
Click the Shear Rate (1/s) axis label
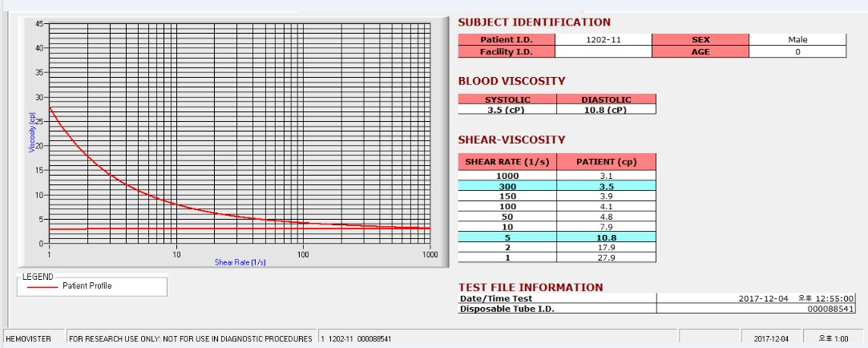[240, 262]
